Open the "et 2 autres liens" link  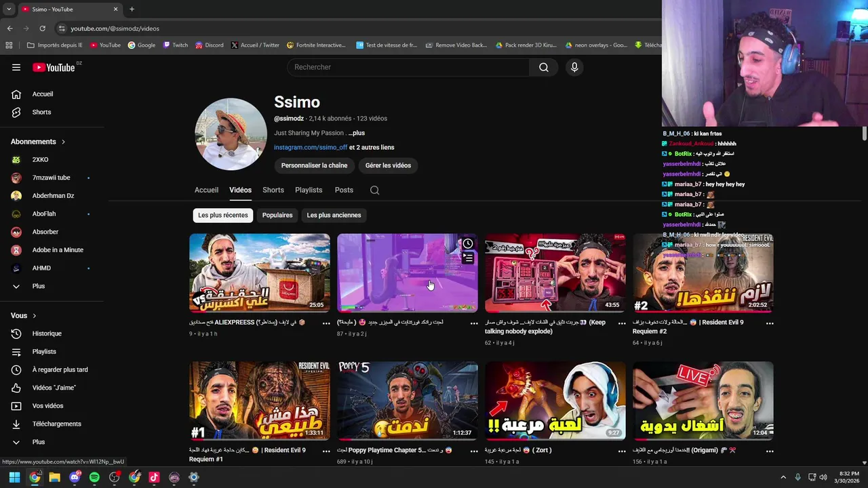coord(372,148)
